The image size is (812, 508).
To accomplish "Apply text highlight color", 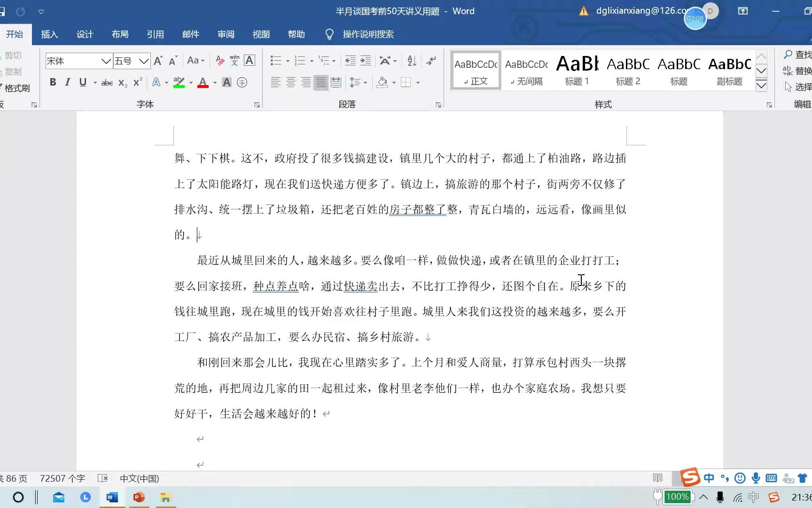I will click(x=179, y=83).
